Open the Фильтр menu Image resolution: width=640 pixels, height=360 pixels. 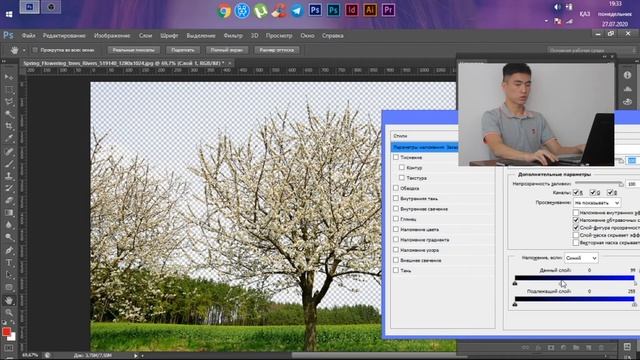pyautogui.click(x=233, y=36)
